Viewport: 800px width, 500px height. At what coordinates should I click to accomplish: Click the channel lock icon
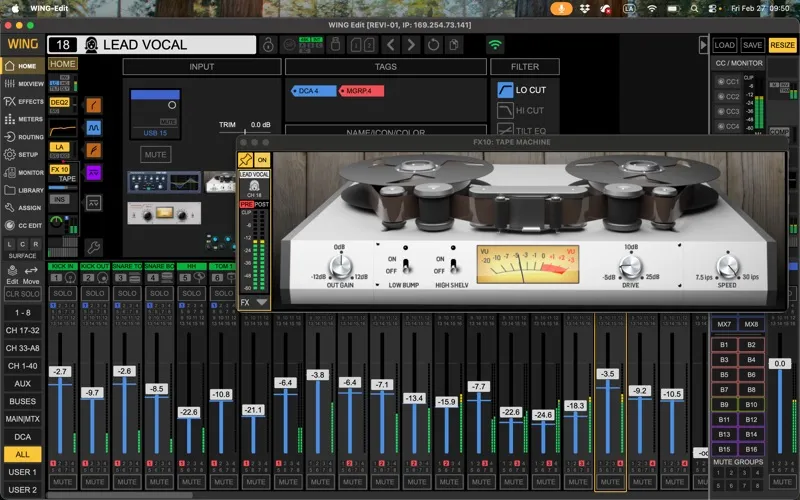pos(268,45)
